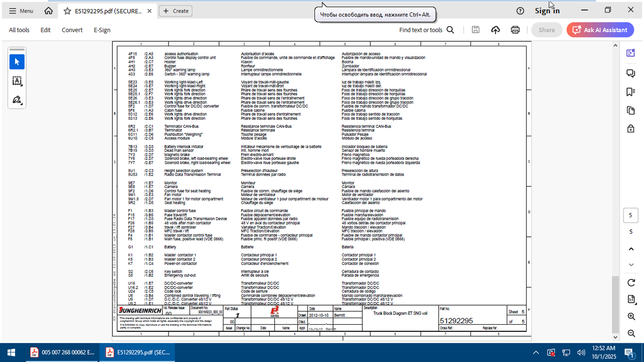Click the text 'Truck Block Diagram ET SNG voll'
Image resolution: width=644 pixels, height=362 pixels.
click(400, 313)
